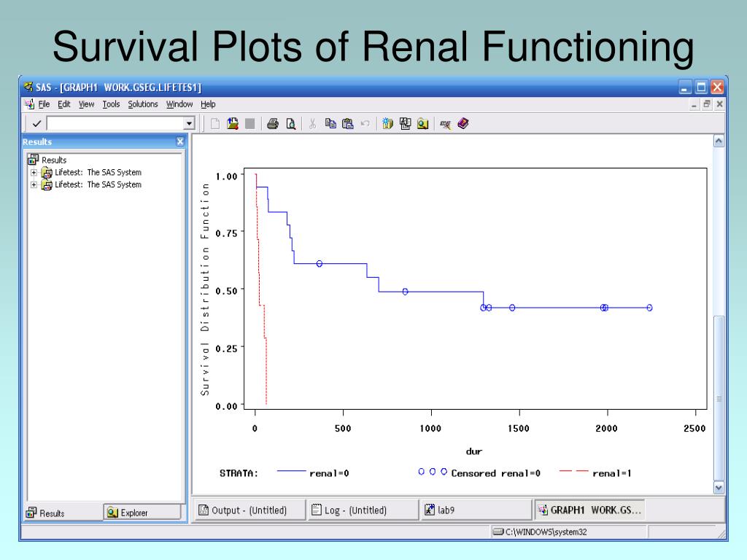Click the Results root folder icon
The width and height of the screenshot is (747, 560).
pos(33,160)
